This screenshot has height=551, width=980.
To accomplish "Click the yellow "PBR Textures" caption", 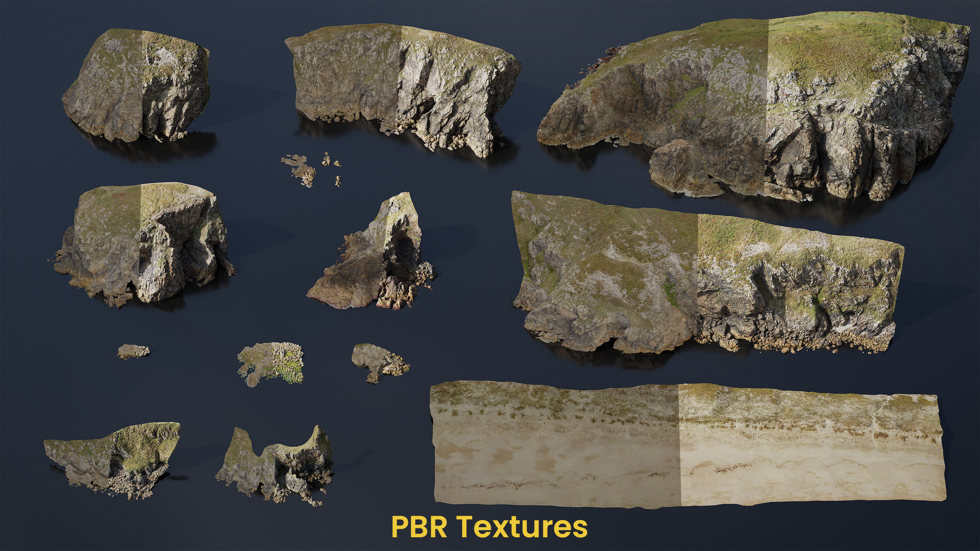I will pyautogui.click(x=489, y=527).
